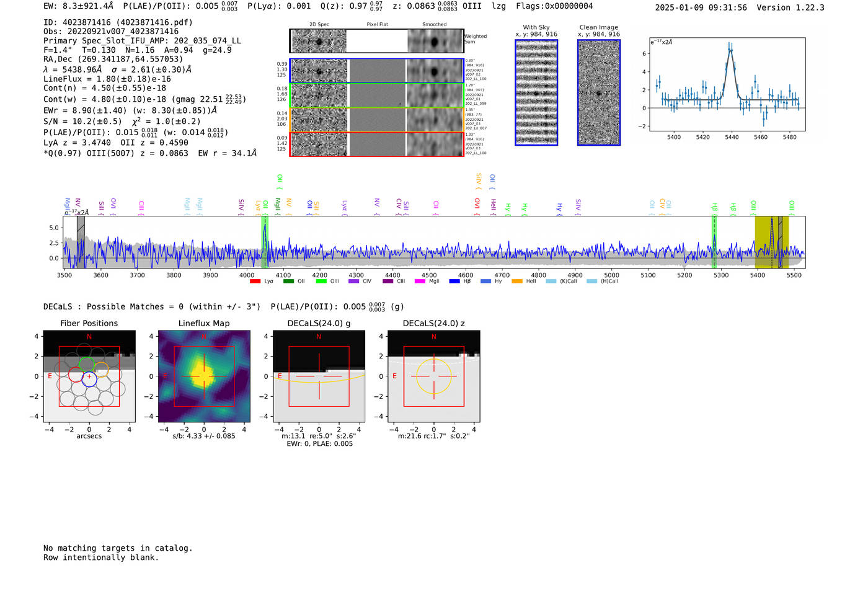Click the 2D Spec column header

[319, 25]
